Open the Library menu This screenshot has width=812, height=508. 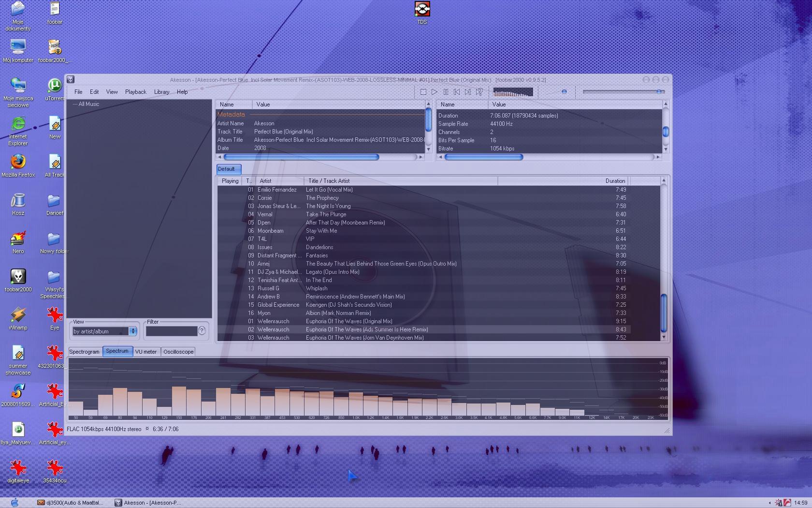(161, 92)
